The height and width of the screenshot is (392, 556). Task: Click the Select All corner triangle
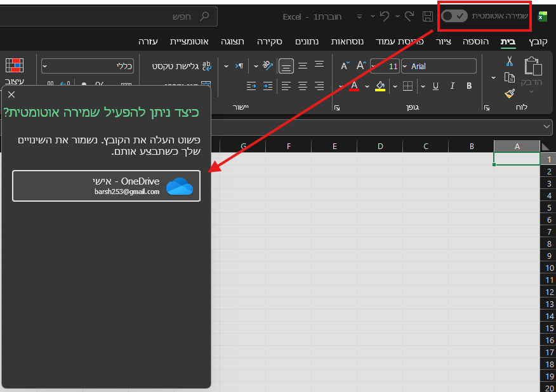coord(545,147)
